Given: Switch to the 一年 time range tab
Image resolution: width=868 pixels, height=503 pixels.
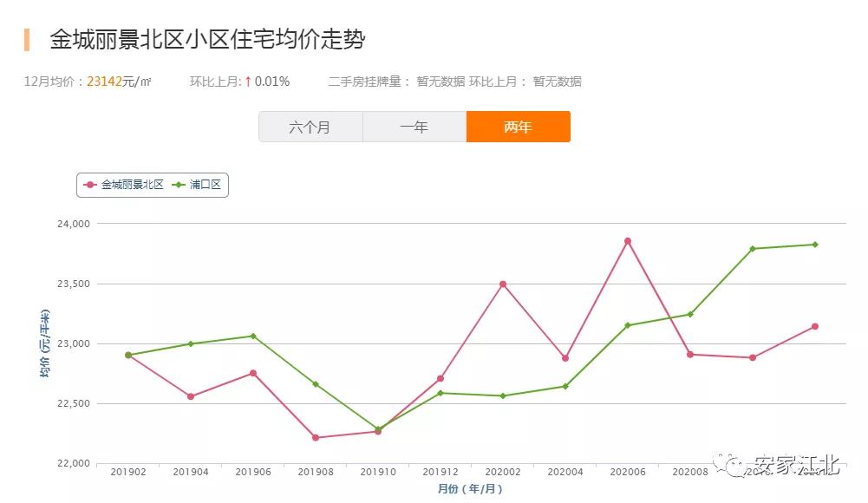Looking at the screenshot, I should (x=414, y=126).
